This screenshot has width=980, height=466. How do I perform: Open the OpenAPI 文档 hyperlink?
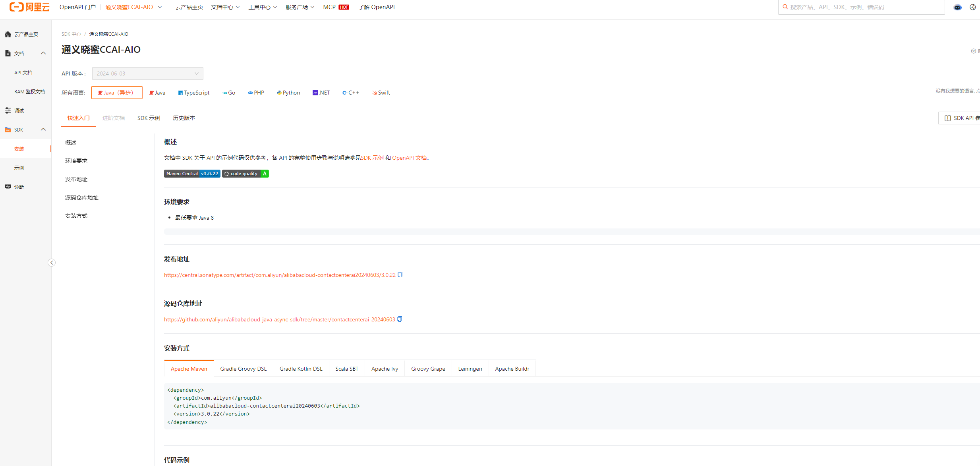pyautogui.click(x=409, y=158)
